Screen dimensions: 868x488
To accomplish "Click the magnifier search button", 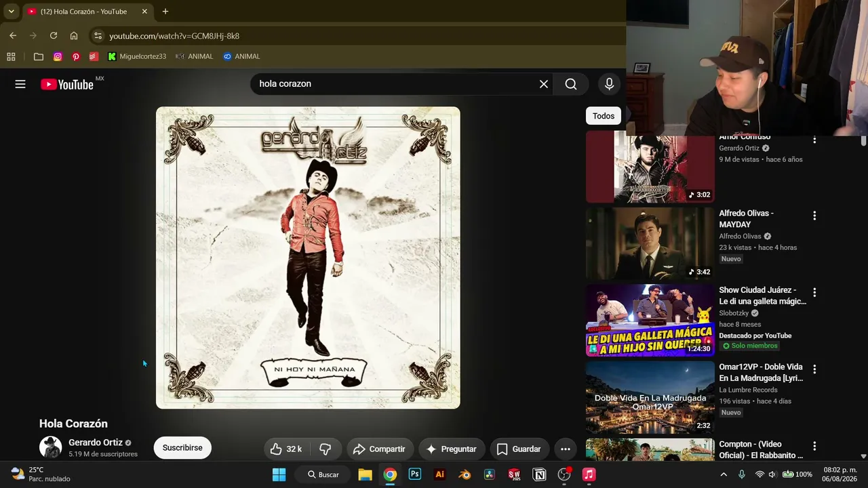I will click(571, 84).
